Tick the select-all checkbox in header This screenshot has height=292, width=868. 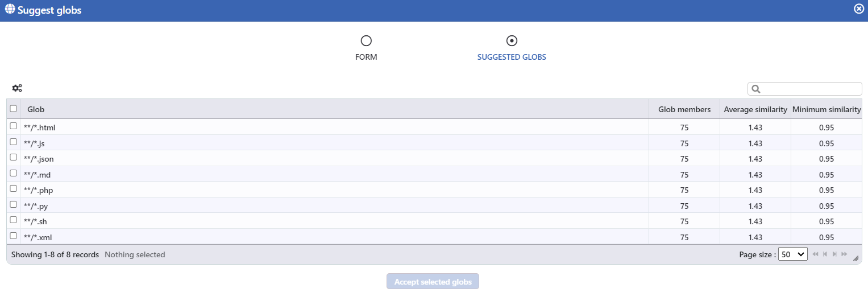tap(14, 109)
